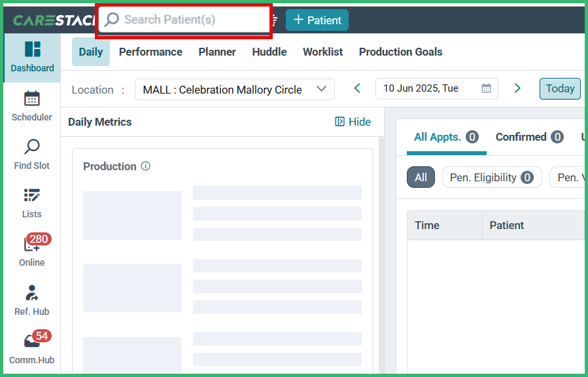Image resolution: width=588 pixels, height=377 pixels.
Task: Open the Worklist tab
Action: tap(322, 52)
